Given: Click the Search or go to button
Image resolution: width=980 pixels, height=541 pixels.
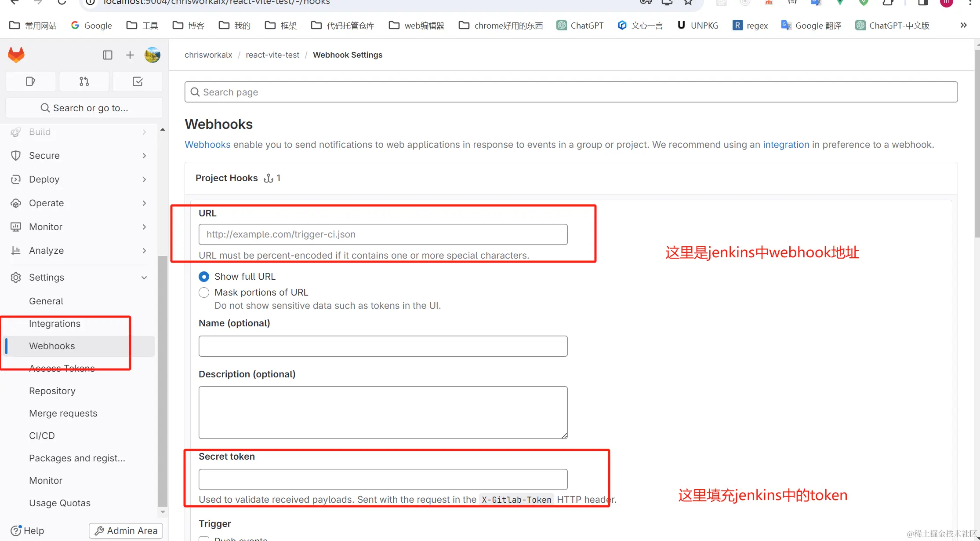Looking at the screenshot, I should 84,108.
